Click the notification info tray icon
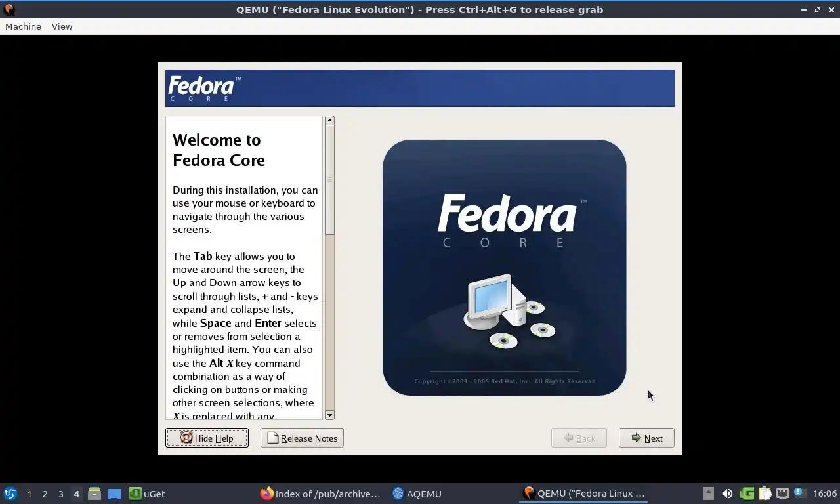This screenshot has width=840, height=504. (799, 493)
